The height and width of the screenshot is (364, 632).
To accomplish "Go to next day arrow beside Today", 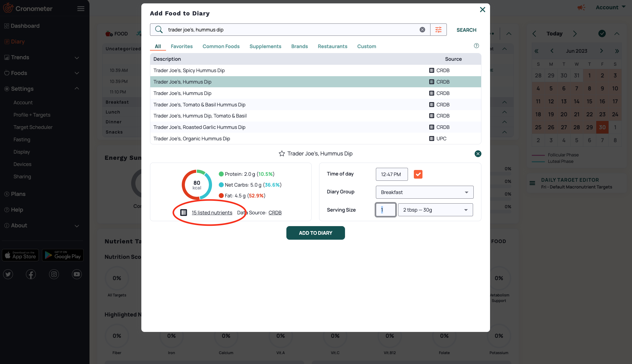I will pyautogui.click(x=575, y=34).
